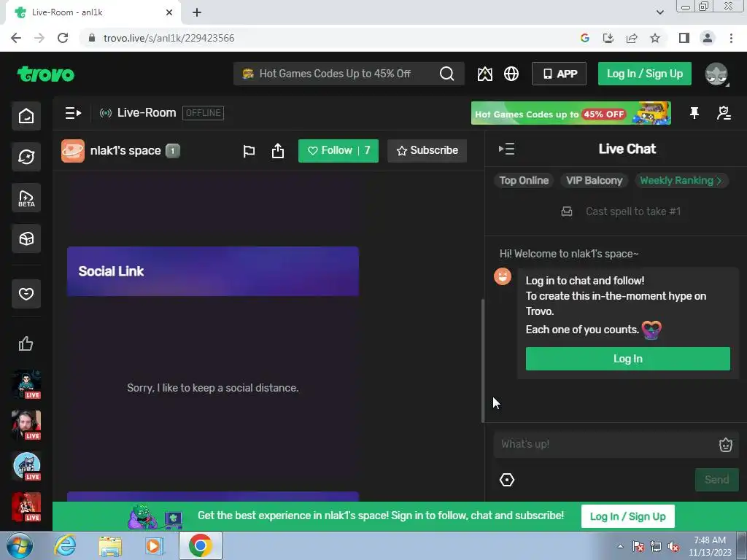The image size is (747, 560).
Task: Click the address bar URL
Action: coord(169,38)
